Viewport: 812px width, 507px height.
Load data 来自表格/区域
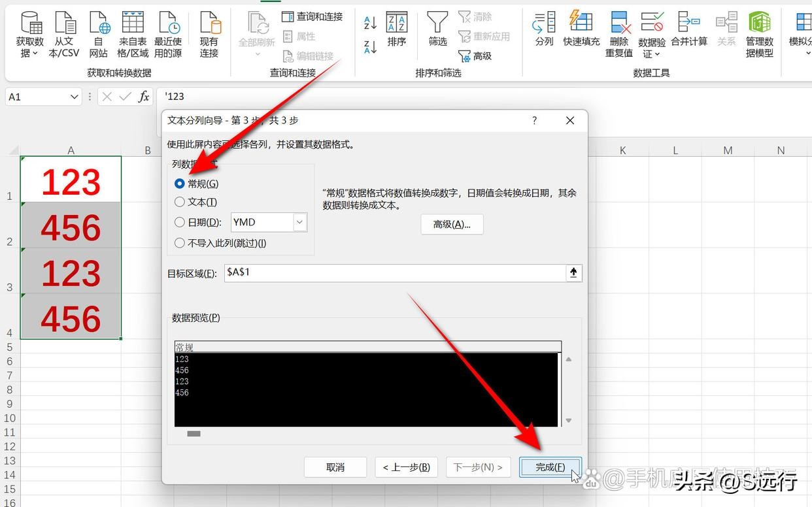coord(133,35)
